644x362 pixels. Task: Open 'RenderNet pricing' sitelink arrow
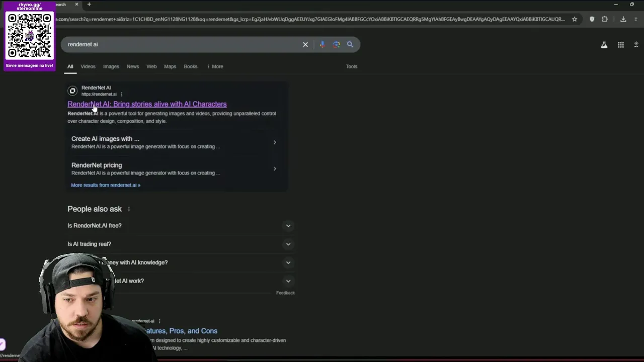[275, 168]
